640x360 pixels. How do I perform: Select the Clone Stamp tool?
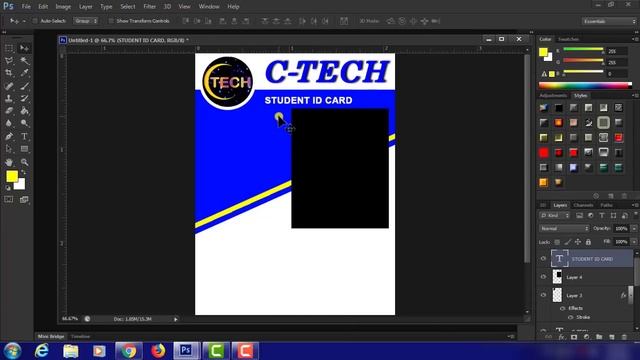click(9, 98)
